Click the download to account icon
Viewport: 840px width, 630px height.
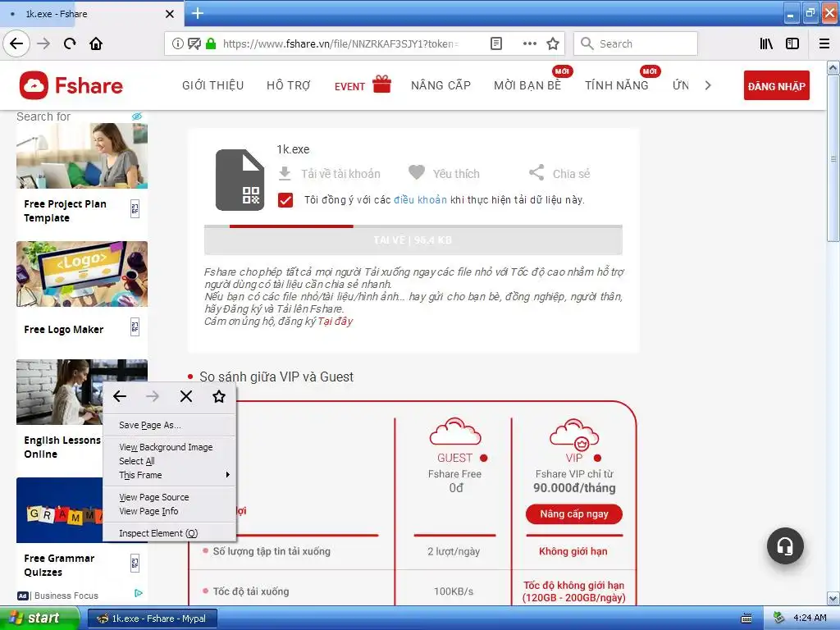(285, 174)
